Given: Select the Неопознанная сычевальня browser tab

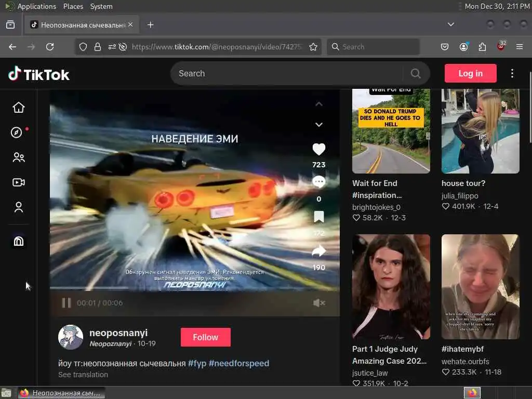Looking at the screenshot, I should click(x=82, y=25).
